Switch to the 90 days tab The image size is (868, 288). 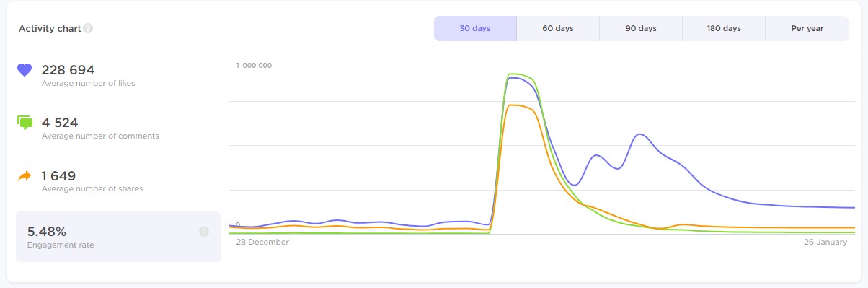pos(641,29)
